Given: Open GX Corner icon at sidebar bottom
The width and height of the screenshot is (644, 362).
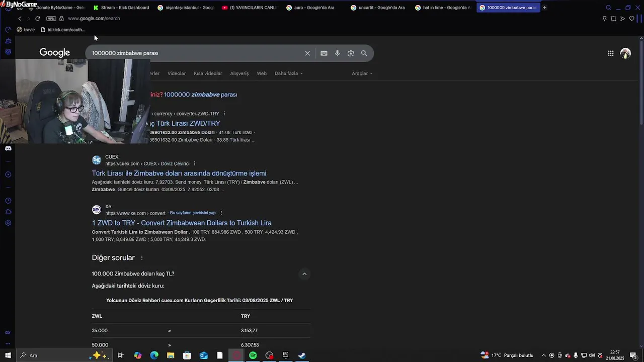Looking at the screenshot, I should click(x=8, y=332).
